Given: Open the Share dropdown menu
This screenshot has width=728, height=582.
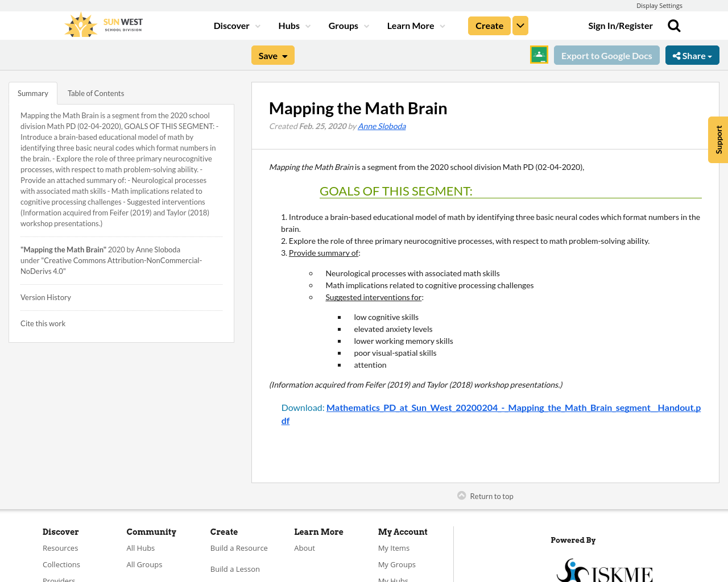Looking at the screenshot, I should click(x=692, y=55).
